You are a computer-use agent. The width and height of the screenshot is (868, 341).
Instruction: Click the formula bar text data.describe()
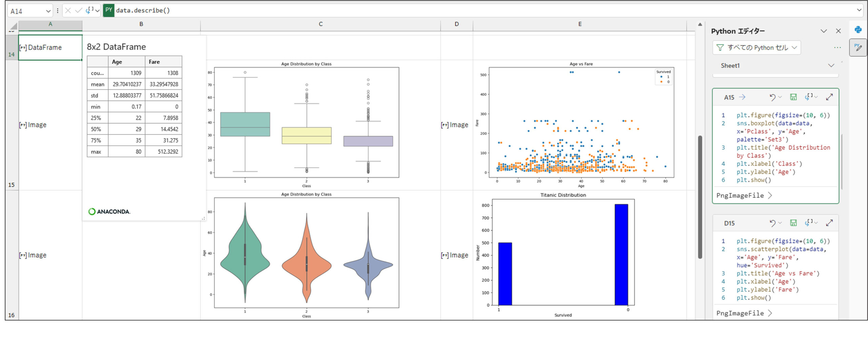click(x=143, y=10)
